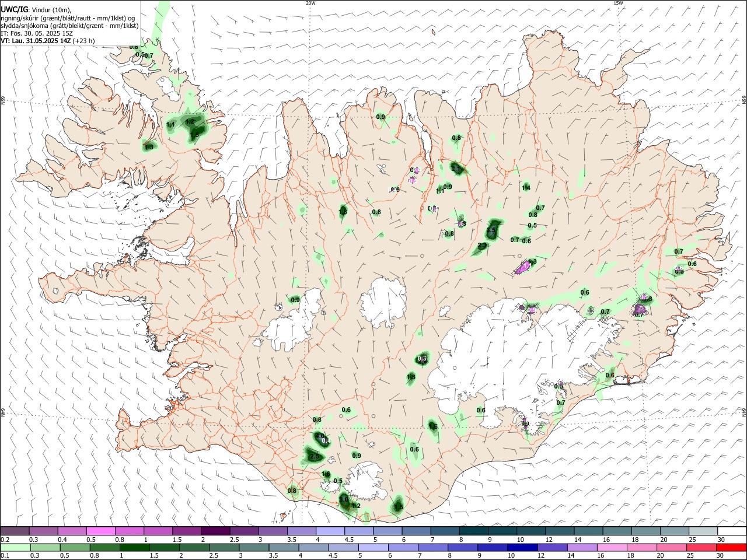Click the "VT: Lau. 31.05.2025 14Z (+23 h)" line
The height and width of the screenshot is (560, 747).
pyautogui.click(x=48, y=41)
